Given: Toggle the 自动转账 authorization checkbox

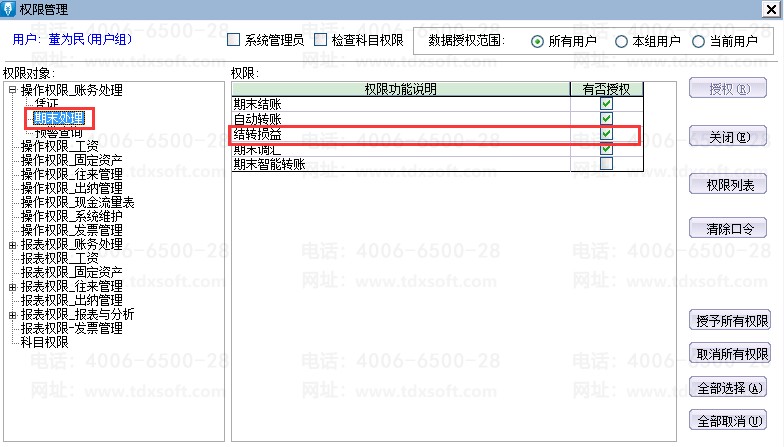Looking at the screenshot, I should (x=606, y=119).
